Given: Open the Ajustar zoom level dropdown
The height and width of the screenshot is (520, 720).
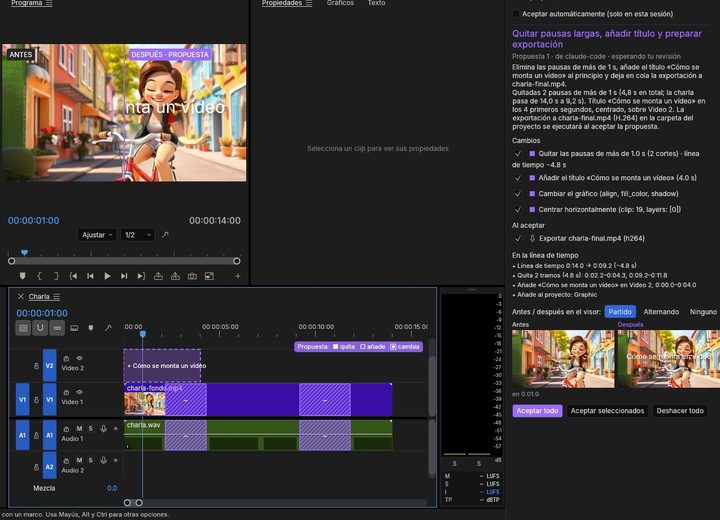Looking at the screenshot, I should (97, 235).
